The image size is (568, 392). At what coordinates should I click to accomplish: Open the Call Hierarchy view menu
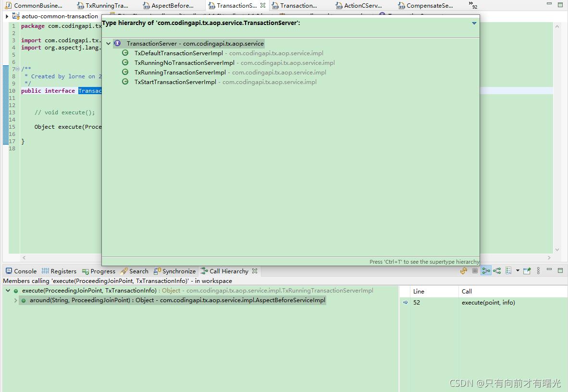pyautogui.click(x=538, y=270)
